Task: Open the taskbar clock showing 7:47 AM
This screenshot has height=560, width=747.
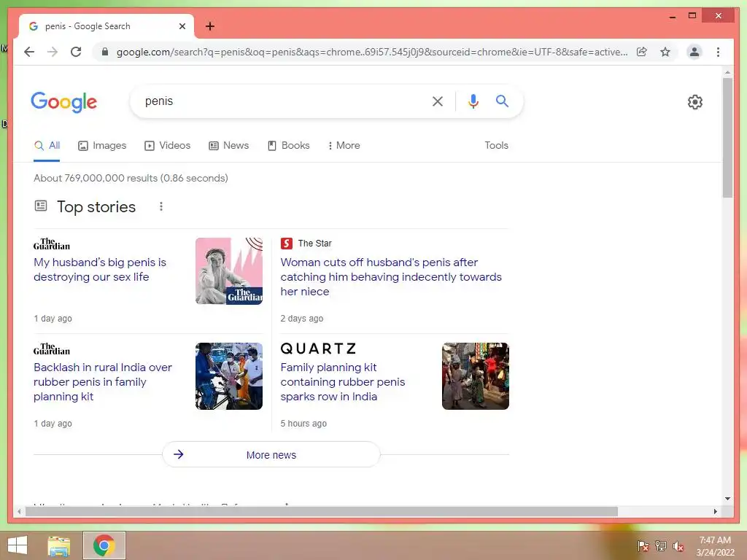Action: [x=715, y=546]
